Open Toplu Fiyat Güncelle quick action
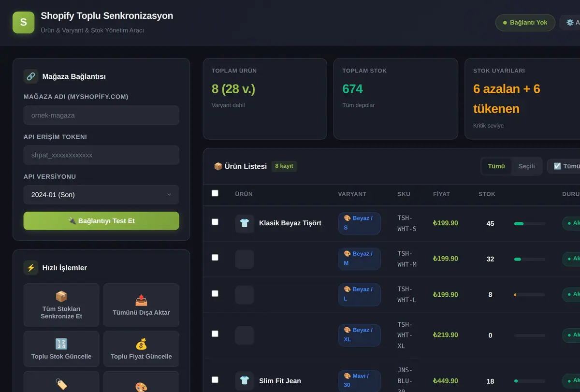Image resolution: width=580 pixels, height=392 pixels. 141,349
